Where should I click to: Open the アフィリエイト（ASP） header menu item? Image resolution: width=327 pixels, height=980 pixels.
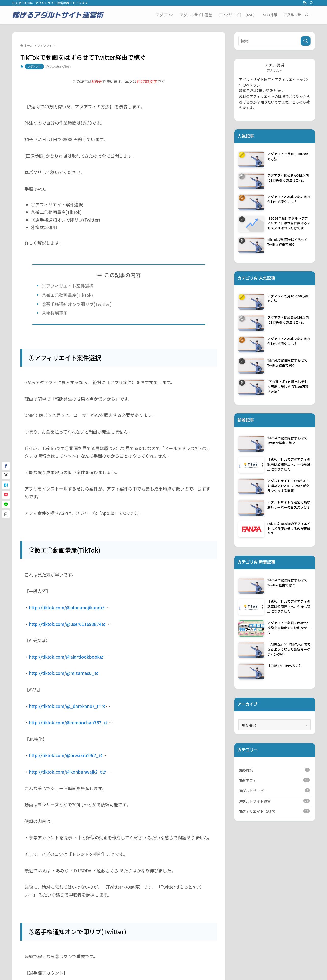tap(237, 15)
